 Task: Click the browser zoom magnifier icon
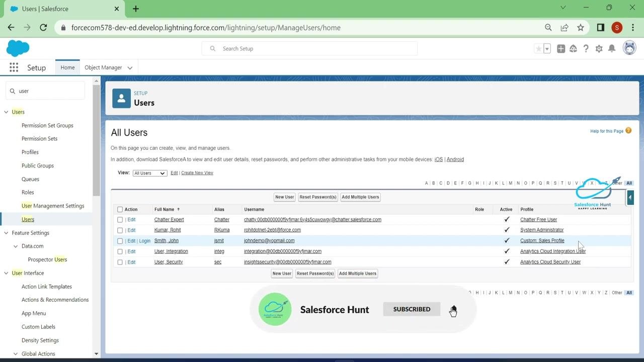[548, 28]
